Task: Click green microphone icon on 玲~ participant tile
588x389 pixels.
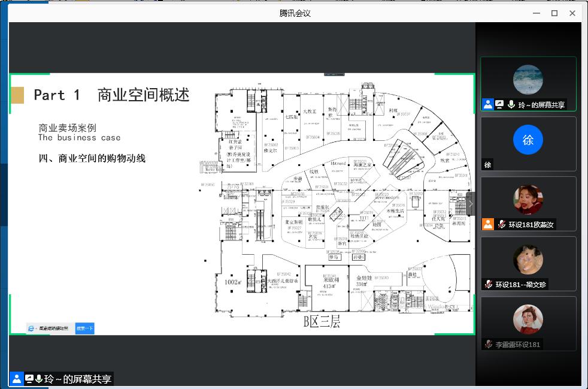Action: point(511,104)
